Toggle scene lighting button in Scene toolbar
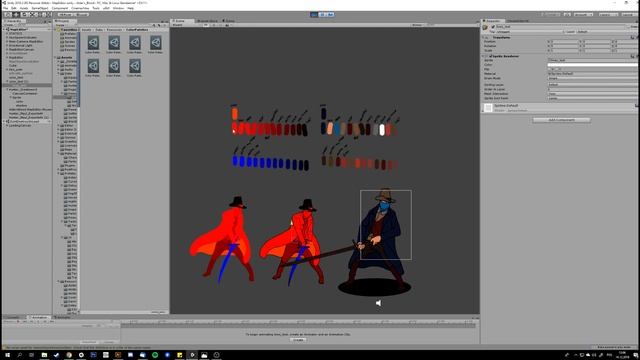 pos(215,25)
